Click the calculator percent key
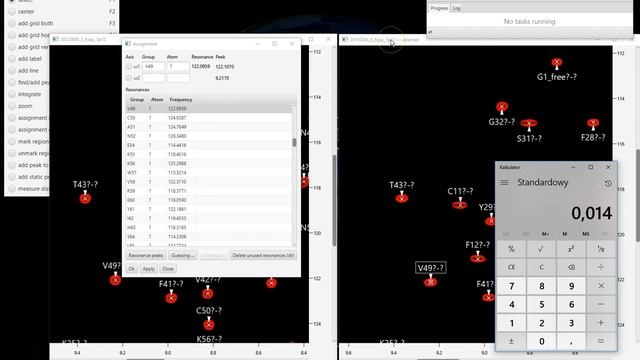The width and height of the screenshot is (640, 360). point(511,249)
